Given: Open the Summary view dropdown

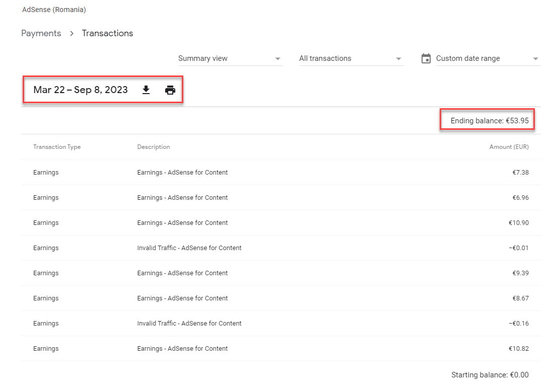Looking at the screenshot, I should tap(229, 58).
